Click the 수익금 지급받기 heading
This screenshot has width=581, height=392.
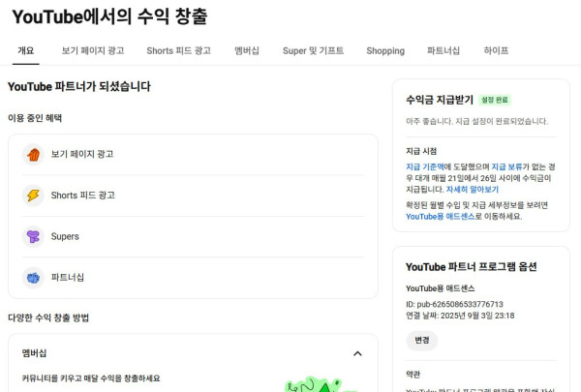(440, 100)
